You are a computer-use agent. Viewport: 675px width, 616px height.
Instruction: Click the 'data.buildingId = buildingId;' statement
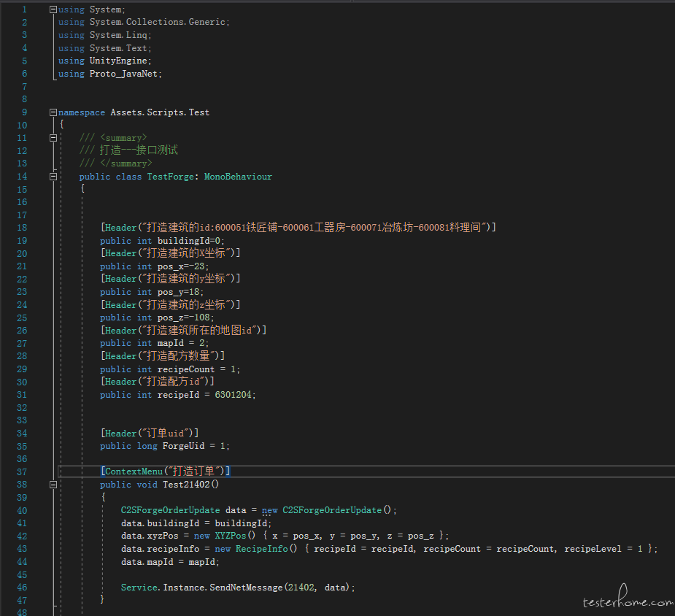(x=196, y=523)
